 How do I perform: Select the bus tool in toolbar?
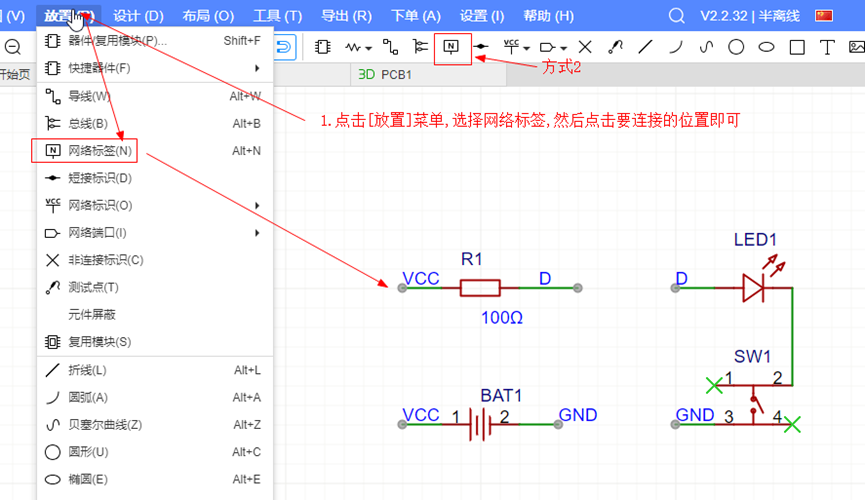coord(420,47)
